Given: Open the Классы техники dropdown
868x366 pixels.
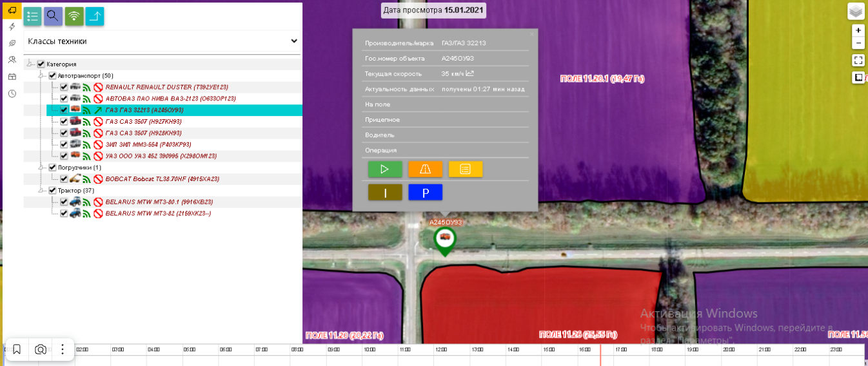Looking at the screenshot, I should pos(163,41).
